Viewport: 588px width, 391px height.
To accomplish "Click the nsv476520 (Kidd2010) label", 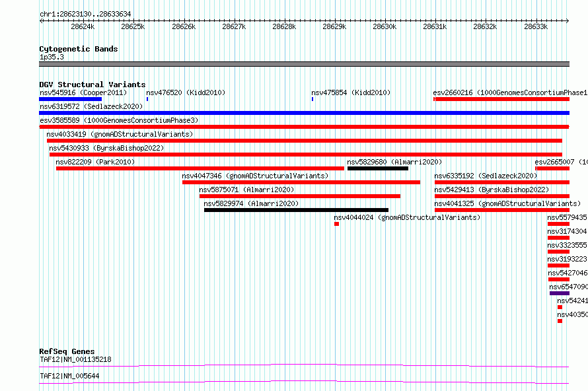I will 186,92.
